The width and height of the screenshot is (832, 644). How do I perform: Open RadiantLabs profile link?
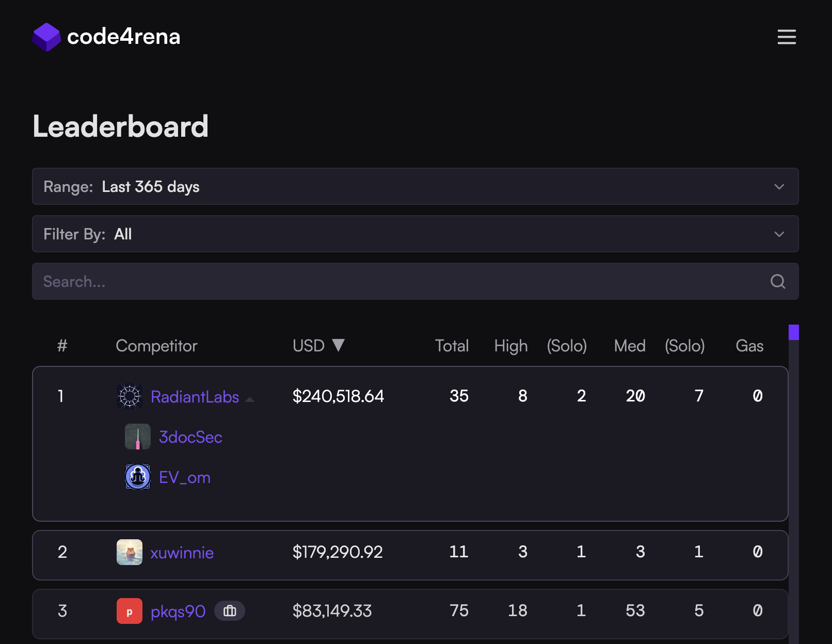coord(195,397)
